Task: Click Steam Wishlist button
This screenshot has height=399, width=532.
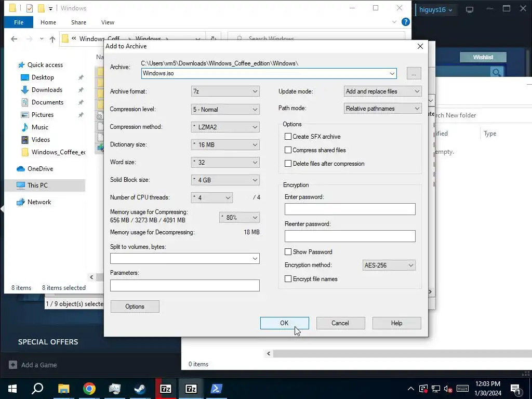Action: (x=483, y=57)
